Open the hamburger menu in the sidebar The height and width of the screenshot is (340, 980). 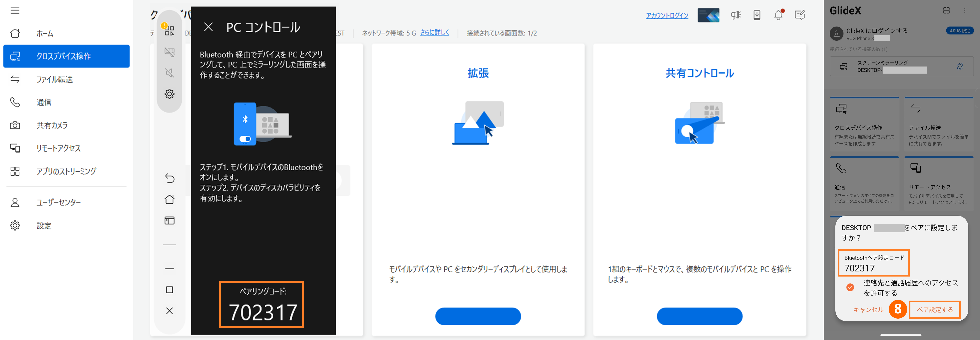point(15,10)
